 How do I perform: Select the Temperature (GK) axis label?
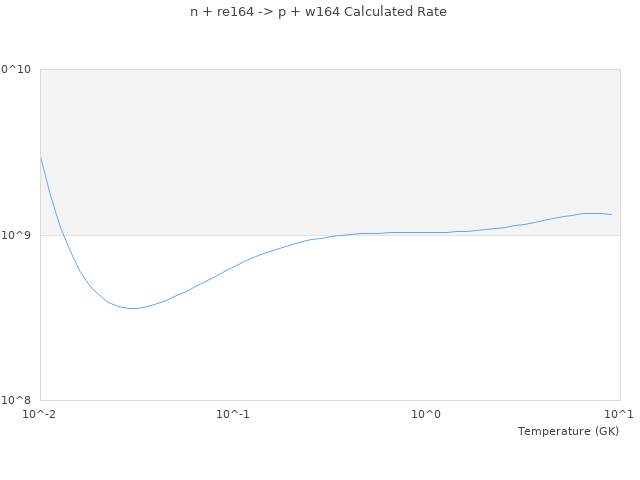[569, 431]
